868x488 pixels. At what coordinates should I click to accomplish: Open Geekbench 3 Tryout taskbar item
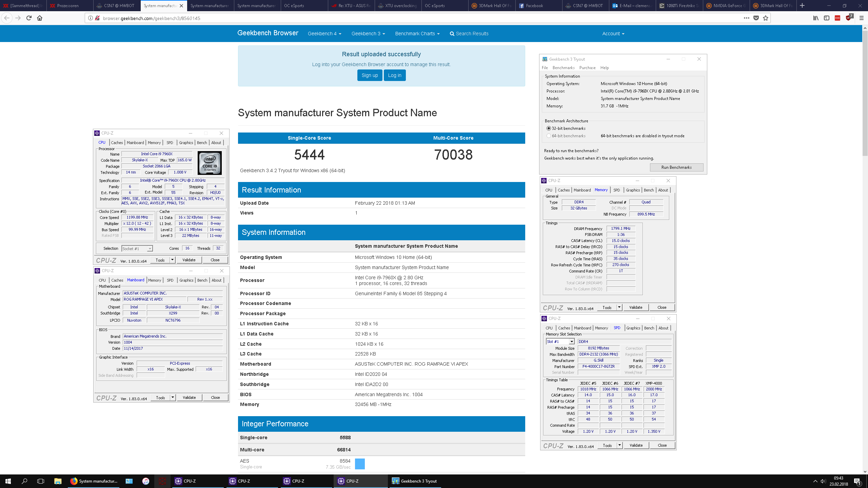click(414, 481)
